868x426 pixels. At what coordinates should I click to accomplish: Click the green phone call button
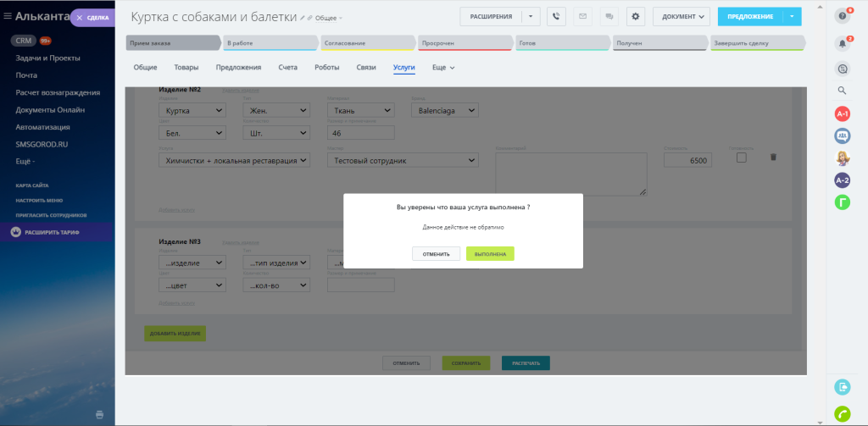(842, 414)
